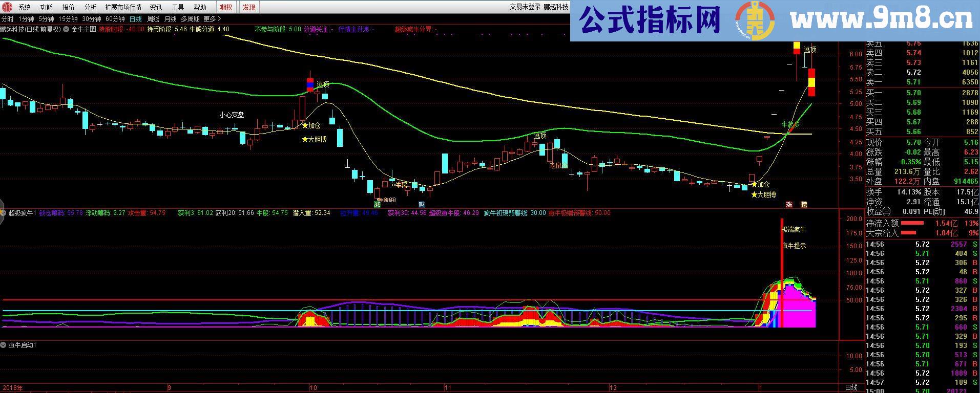
Task: Click the side panel handle on left edge
Action: (2, 212)
